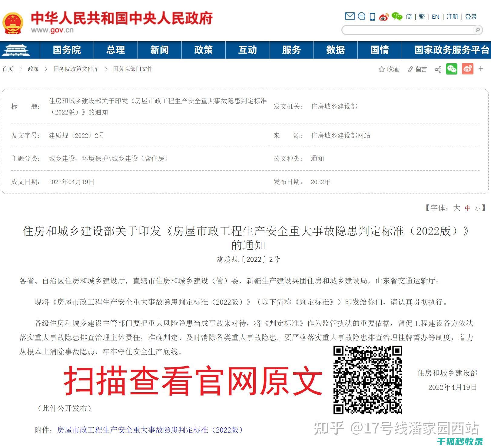Image resolution: width=491 pixels, height=448 pixels.
Task: Switch to English EN version
Action: [x=436, y=17]
